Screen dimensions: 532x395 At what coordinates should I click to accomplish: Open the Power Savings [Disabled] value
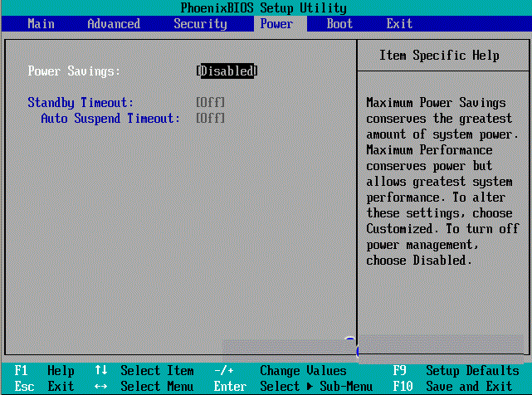(x=227, y=71)
